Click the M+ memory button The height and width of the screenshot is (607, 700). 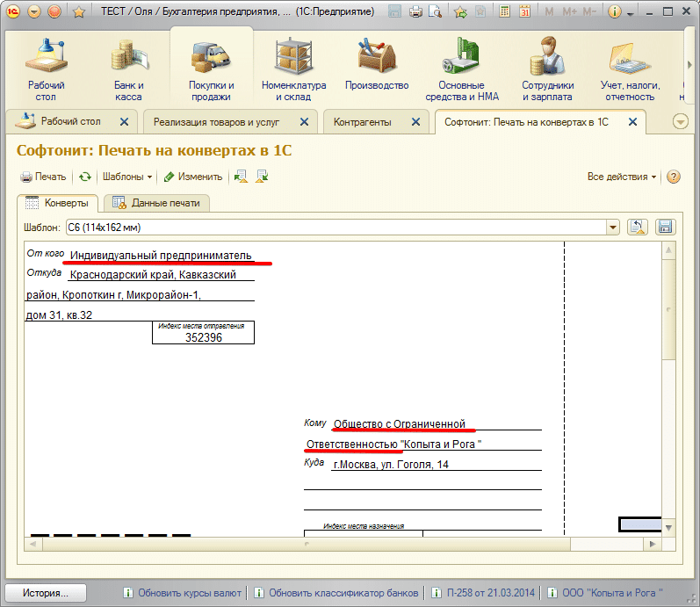[570, 12]
